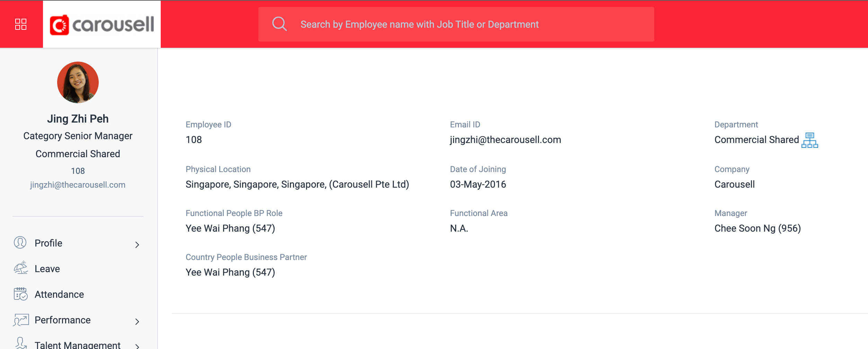This screenshot has height=349, width=868.
Task: Focus the employee search input field
Action: click(456, 24)
